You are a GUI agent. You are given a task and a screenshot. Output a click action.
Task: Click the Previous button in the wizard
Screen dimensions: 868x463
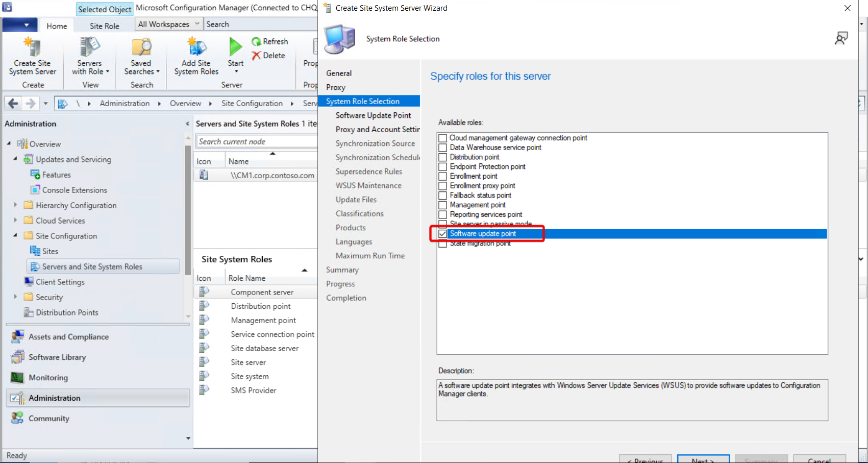coord(645,459)
